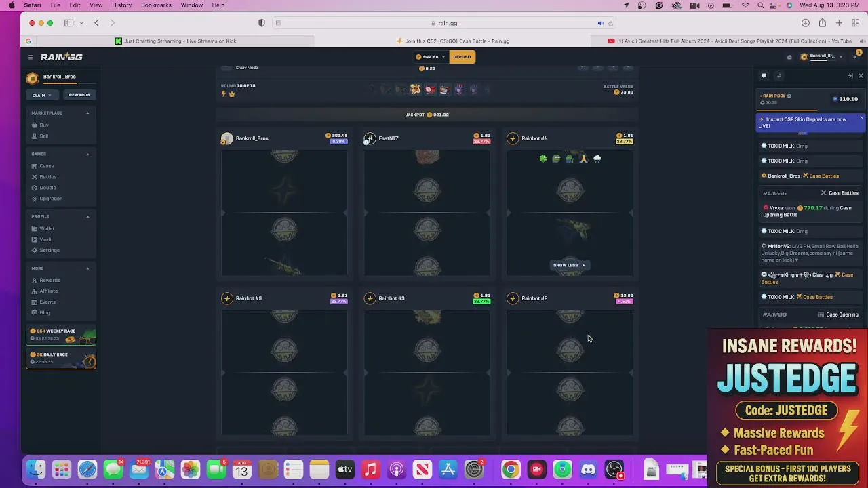Collapse the More section

pyautogui.click(x=87, y=268)
